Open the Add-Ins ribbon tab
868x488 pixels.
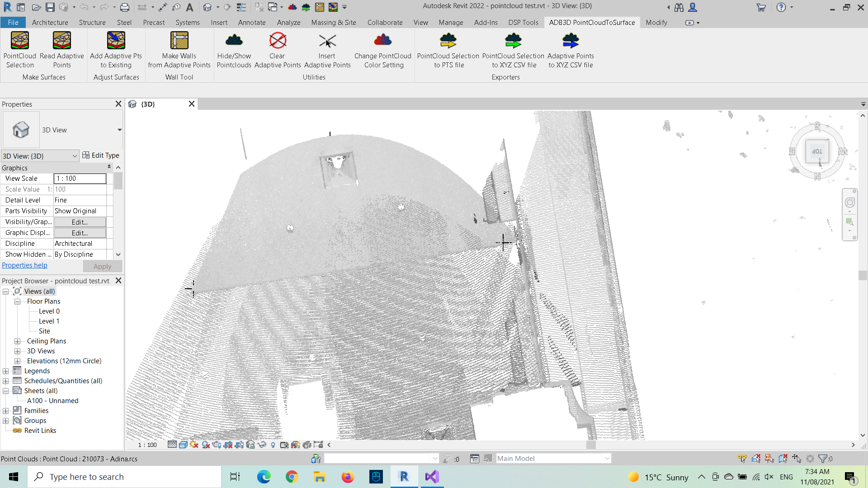(486, 23)
